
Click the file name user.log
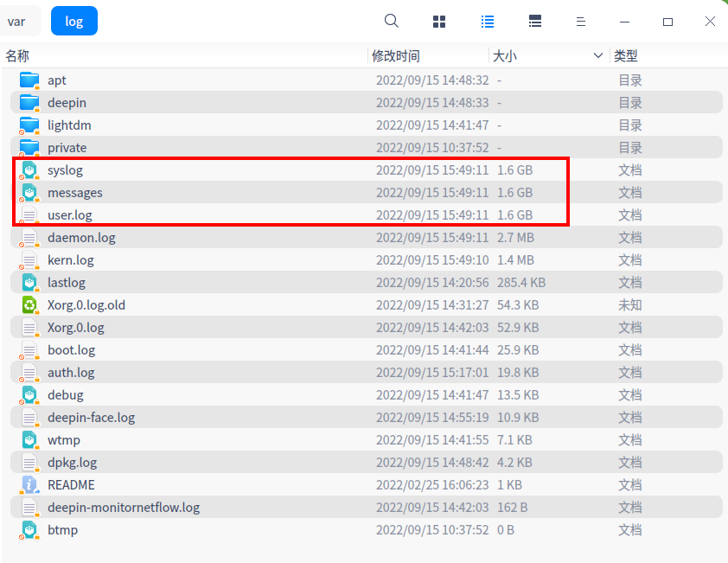tap(70, 215)
